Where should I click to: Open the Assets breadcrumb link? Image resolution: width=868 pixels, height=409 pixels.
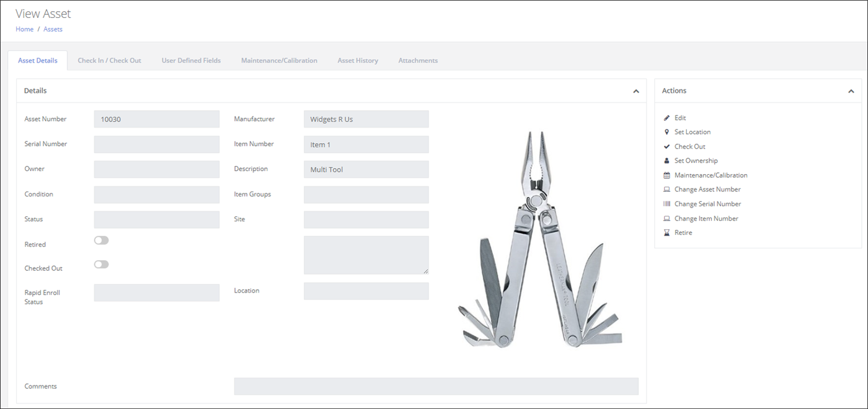pyautogui.click(x=53, y=29)
